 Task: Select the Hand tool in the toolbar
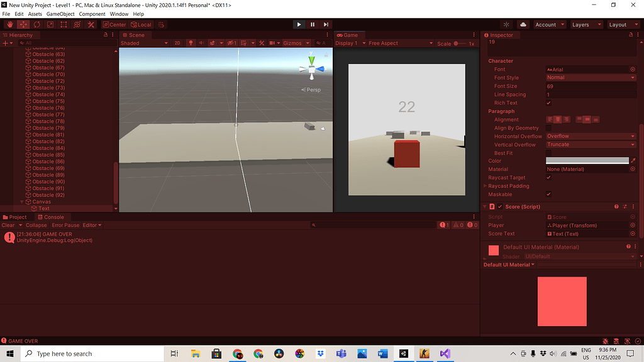[x=11, y=25]
